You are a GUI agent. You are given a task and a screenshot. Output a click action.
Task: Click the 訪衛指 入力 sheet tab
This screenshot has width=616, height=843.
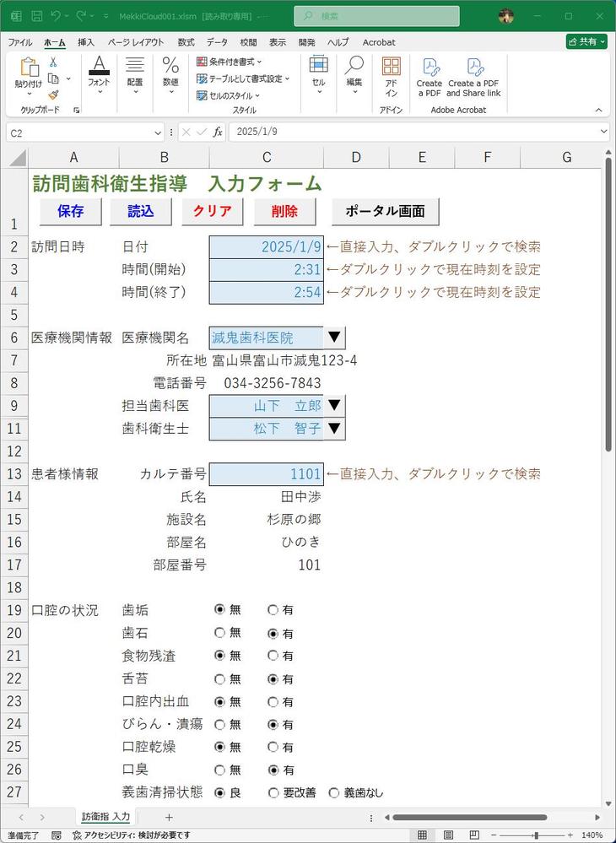coord(105,817)
